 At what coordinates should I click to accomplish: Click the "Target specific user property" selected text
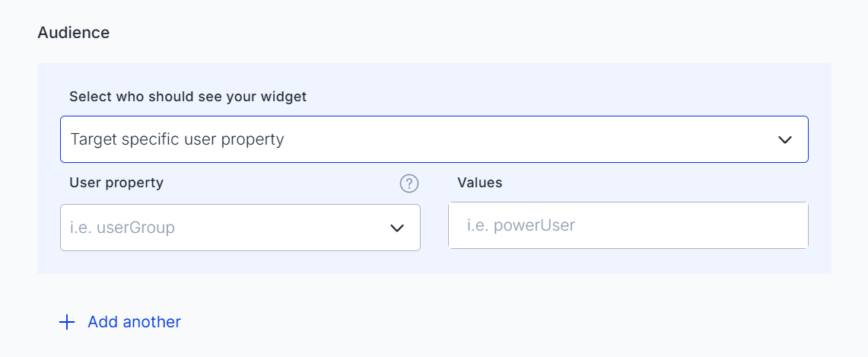[177, 140]
